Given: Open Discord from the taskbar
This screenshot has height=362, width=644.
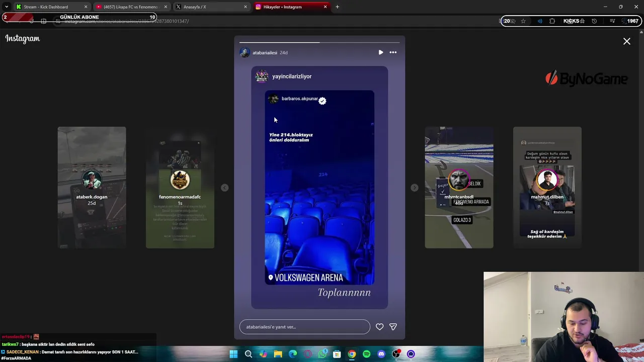Looking at the screenshot, I should point(381,354).
